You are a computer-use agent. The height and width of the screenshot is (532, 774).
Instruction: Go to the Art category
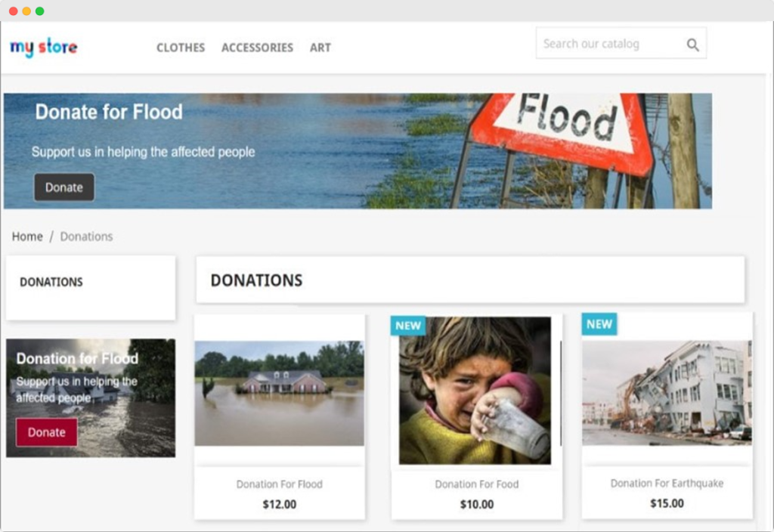coord(320,48)
